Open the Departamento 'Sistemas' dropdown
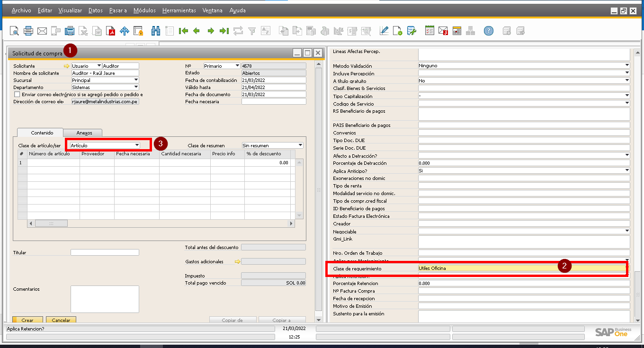The image size is (644, 348). coord(136,87)
